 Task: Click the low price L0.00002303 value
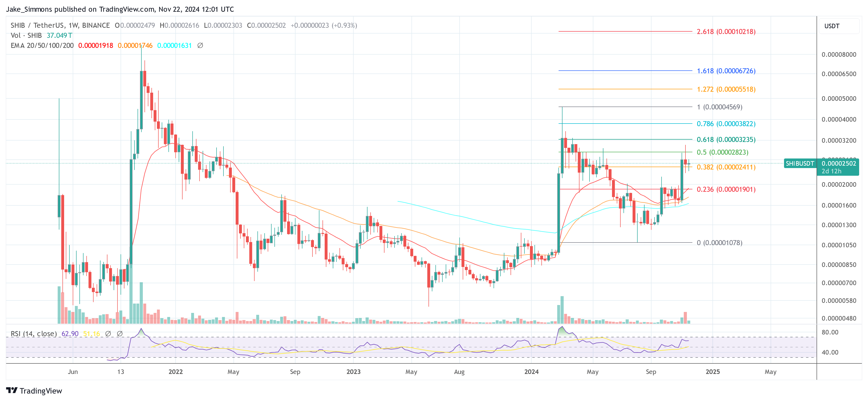click(x=223, y=25)
